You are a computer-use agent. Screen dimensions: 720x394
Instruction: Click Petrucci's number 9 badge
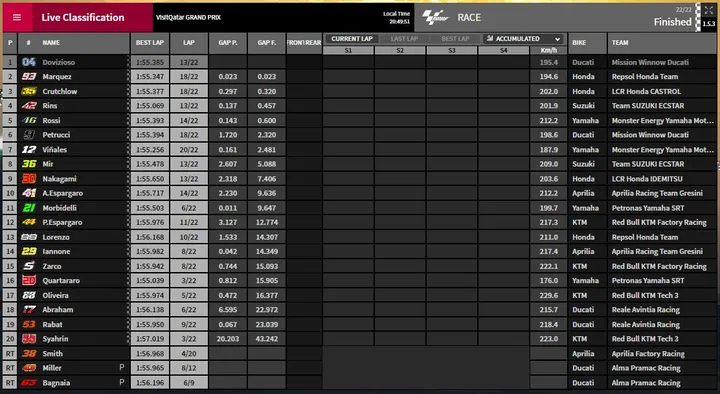pyautogui.click(x=28, y=135)
